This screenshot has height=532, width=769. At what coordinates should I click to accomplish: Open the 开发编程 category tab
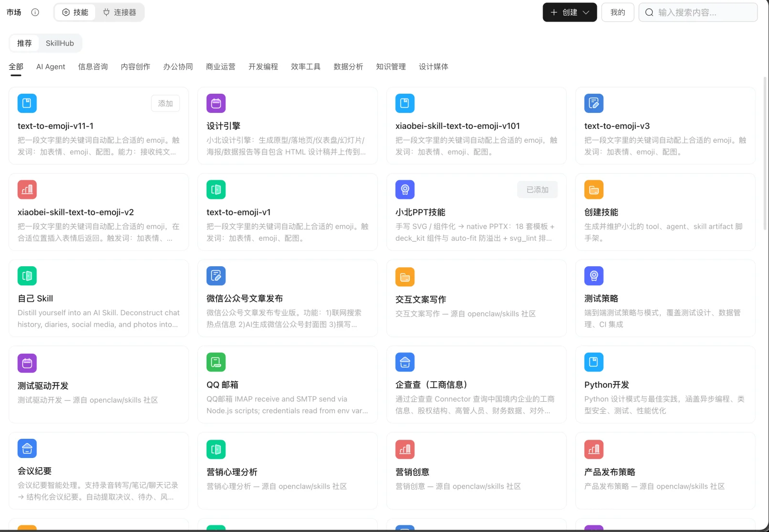(263, 67)
